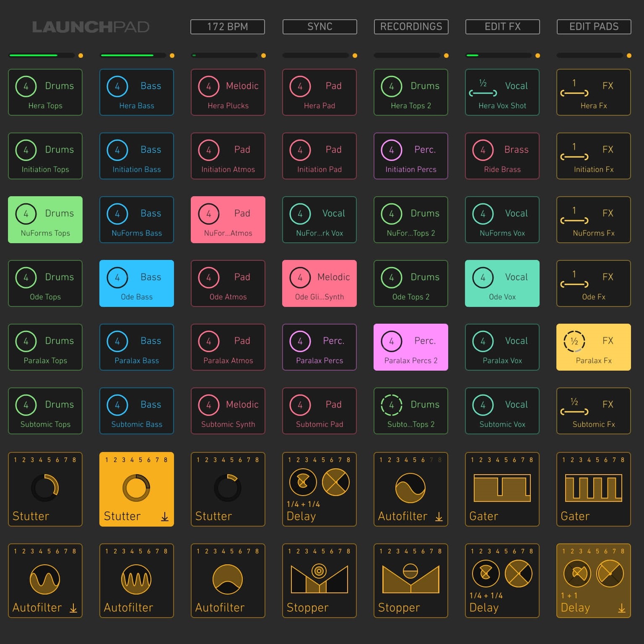Trigger the Subtomic Synth melodic pad
Image resolution: width=644 pixels, height=644 pixels.
point(228,411)
